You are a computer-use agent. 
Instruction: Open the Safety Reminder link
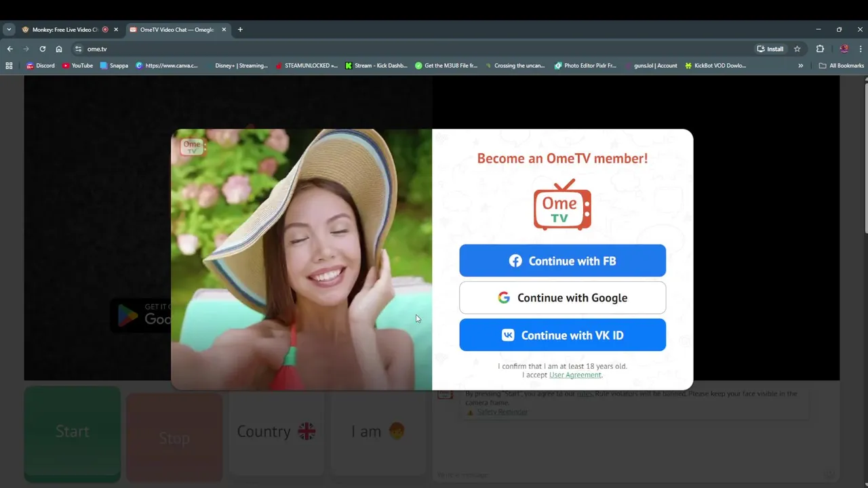click(502, 411)
